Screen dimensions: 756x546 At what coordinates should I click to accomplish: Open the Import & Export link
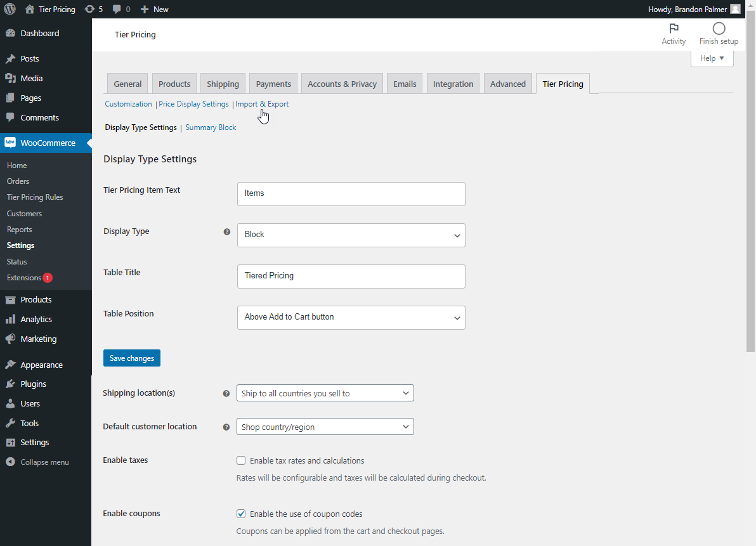tap(262, 104)
